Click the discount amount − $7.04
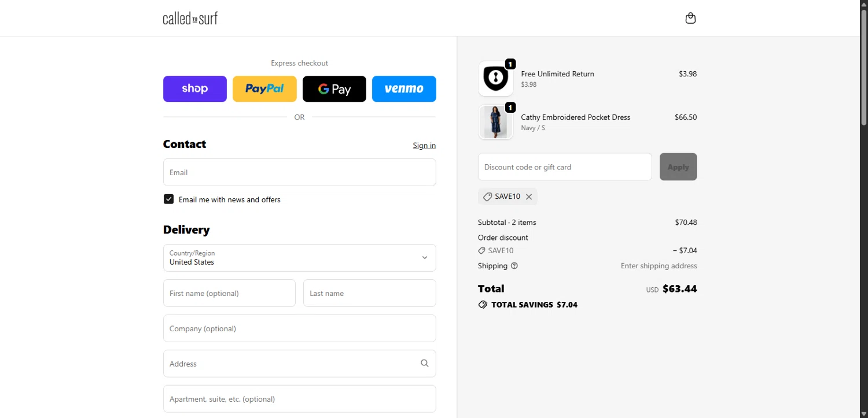Viewport: 868px width, 418px height. [685, 250]
